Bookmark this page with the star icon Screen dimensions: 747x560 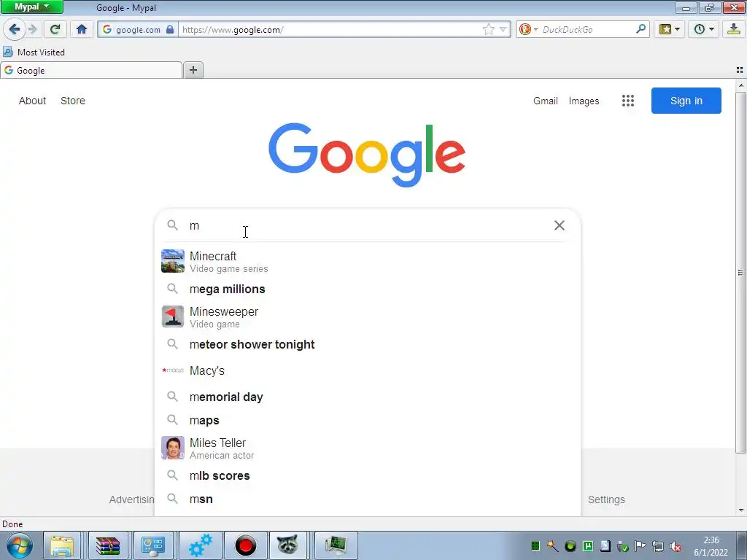(x=488, y=29)
